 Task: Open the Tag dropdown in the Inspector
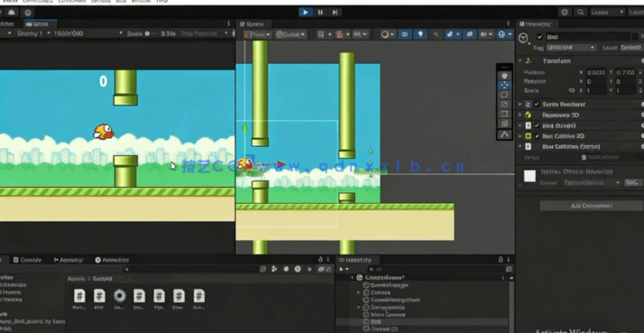[x=571, y=48]
